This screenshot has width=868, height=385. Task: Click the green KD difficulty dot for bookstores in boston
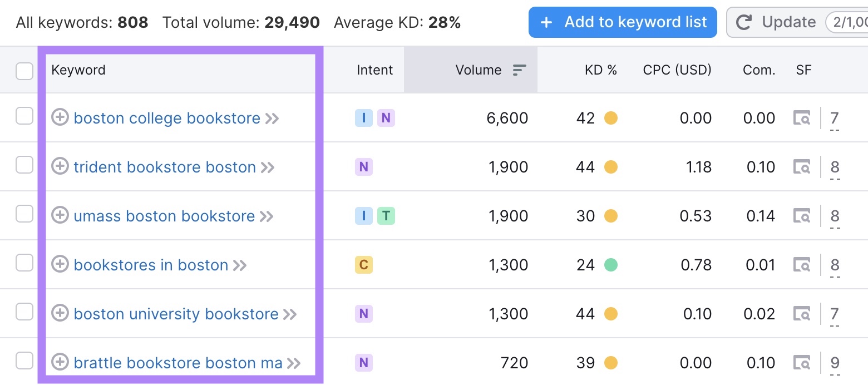611,265
